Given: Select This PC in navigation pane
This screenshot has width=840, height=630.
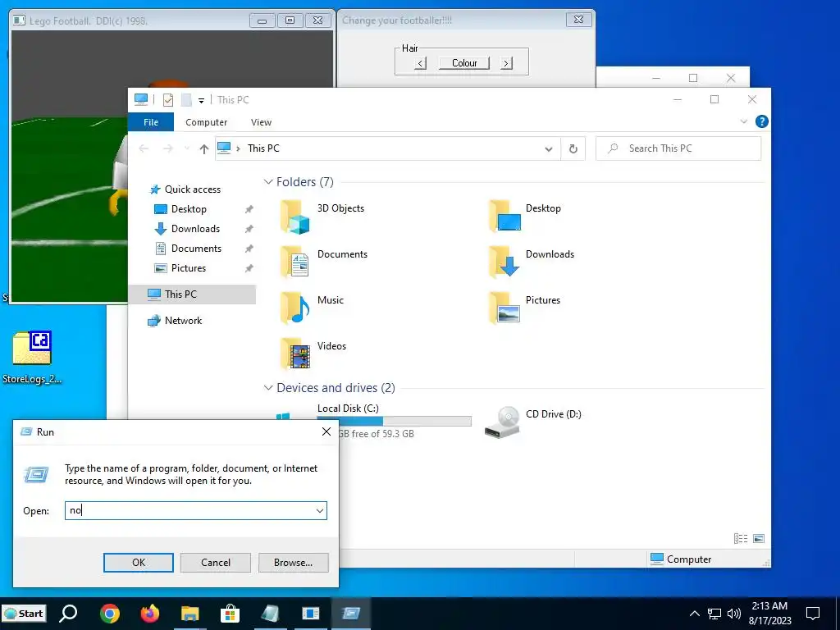Looking at the screenshot, I should pos(192,294).
